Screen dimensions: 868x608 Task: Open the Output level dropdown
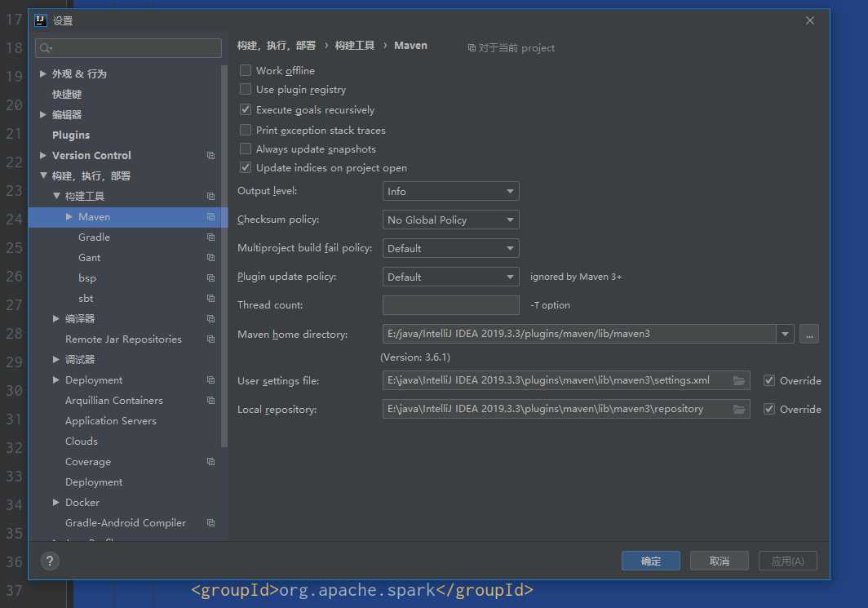point(450,191)
